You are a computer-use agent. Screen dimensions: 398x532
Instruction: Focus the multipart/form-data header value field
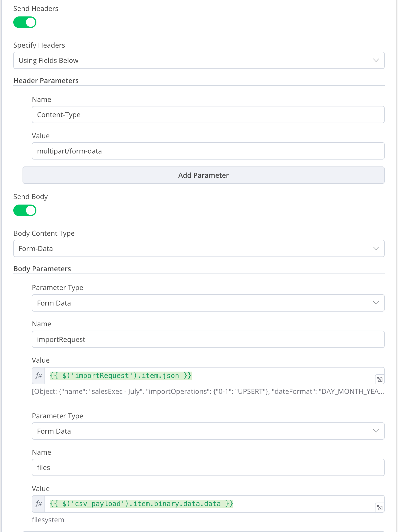[208, 151]
